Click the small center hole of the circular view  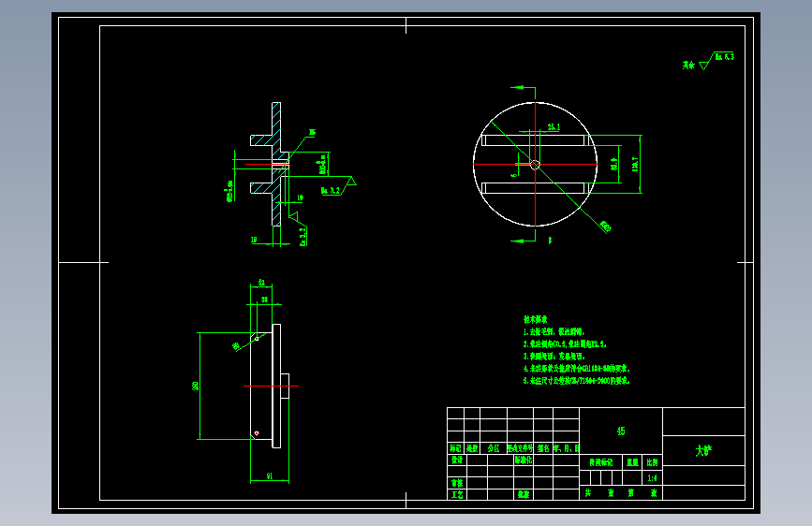pos(535,165)
